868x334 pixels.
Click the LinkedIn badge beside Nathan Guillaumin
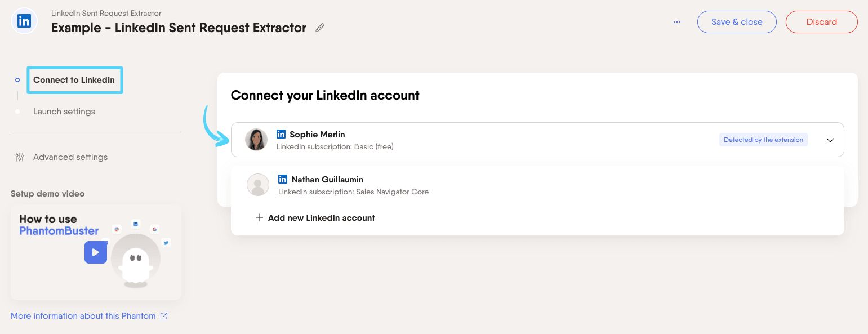(283, 179)
